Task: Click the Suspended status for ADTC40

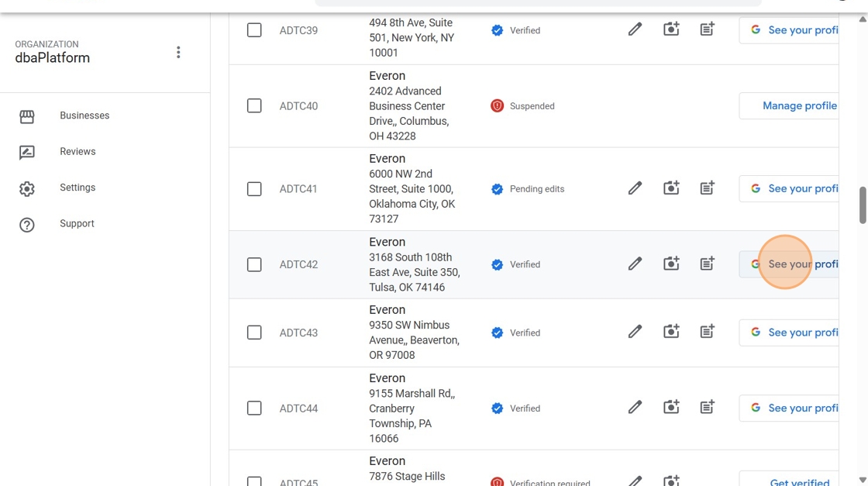Action: [x=522, y=105]
